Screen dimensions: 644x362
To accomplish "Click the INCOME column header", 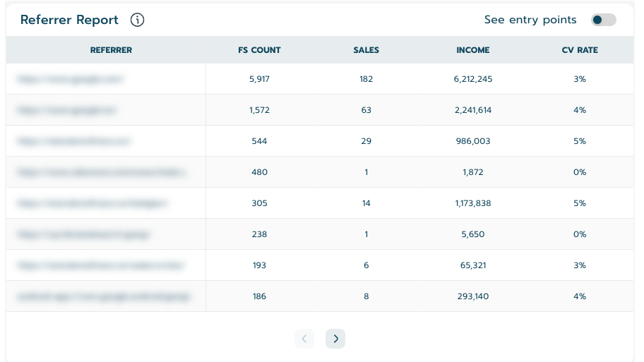I will pyautogui.click(x=472, y=50).
